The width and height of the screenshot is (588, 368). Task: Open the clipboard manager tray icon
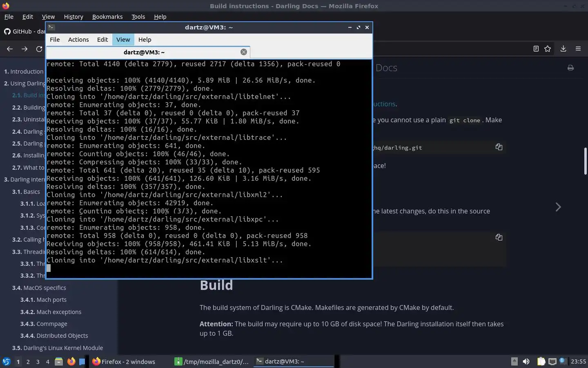541,361
